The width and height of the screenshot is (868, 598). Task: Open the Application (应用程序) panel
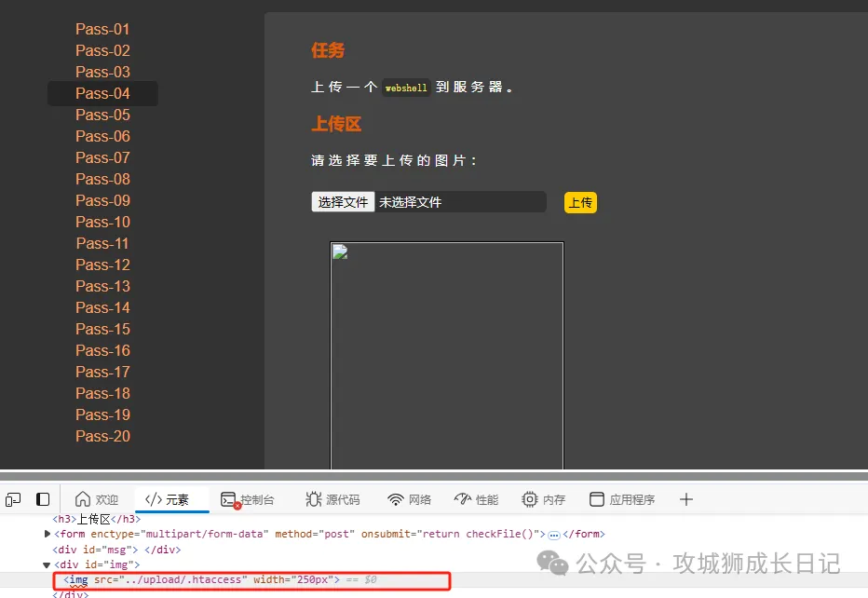pyautogui.click(x=622, y=500)
